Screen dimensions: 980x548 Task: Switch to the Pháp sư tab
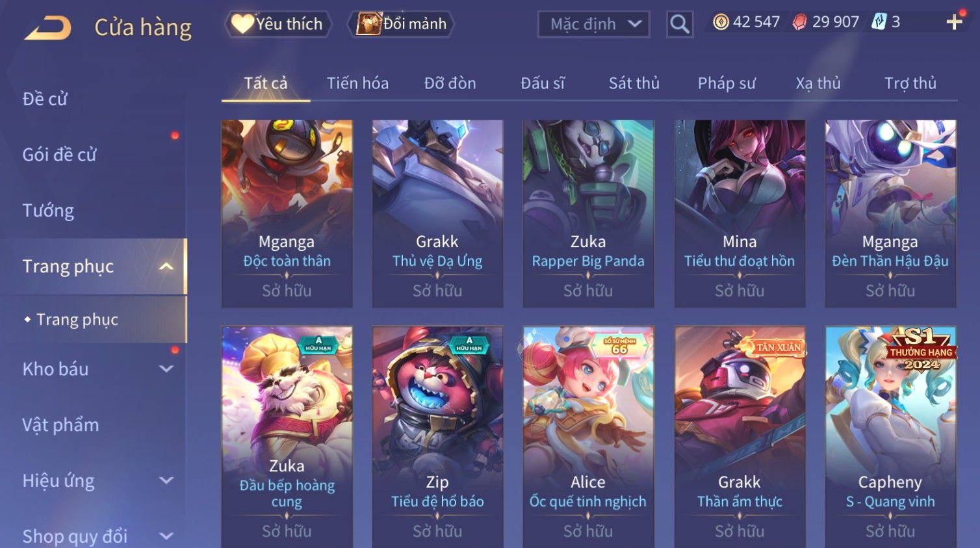click(727, 83)
